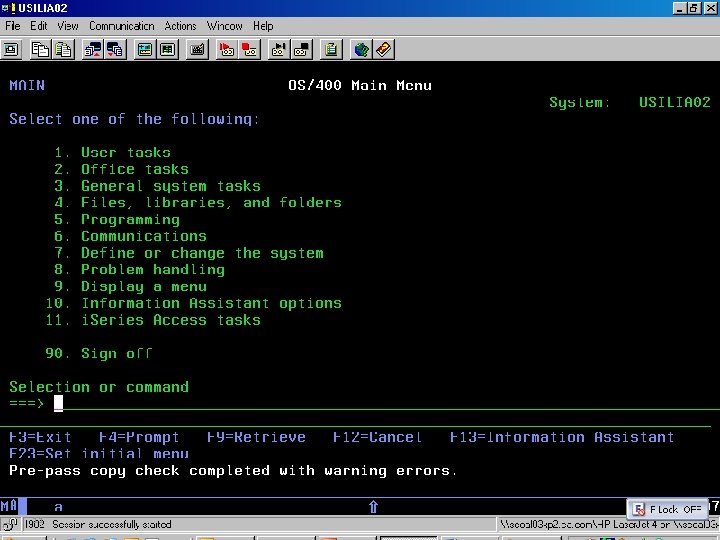Viewport: 720px width, 540px height.
Task: Click F13=Information Assistant key label
Action: click(562, 437)
